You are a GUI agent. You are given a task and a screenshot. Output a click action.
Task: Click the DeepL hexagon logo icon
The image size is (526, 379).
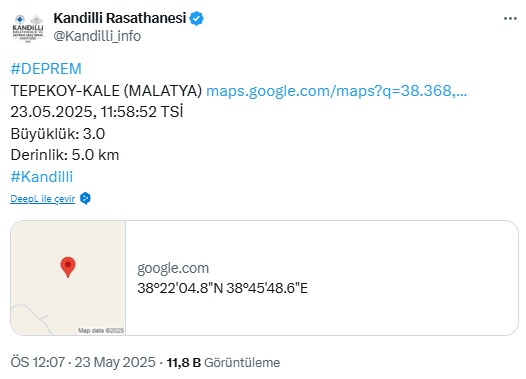pyautogui.click(x=85, y=198)
